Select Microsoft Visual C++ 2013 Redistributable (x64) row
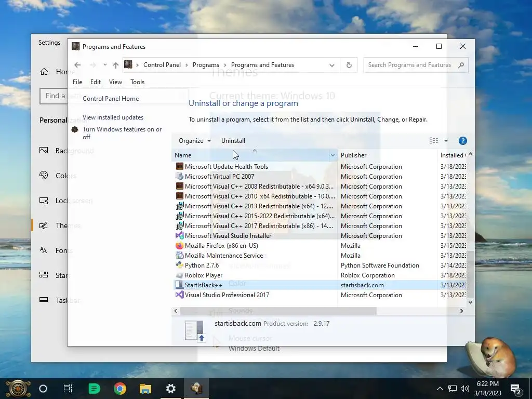Image resolution: width=532 pixels, height=399 pixels. 320,206
